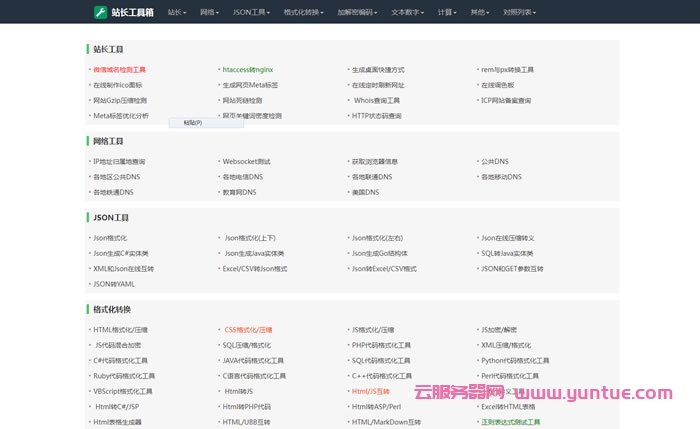This screenshot has width=700, height=429.
Task: Open the 加解密编码 dropdown
Action: coord(358,13)
